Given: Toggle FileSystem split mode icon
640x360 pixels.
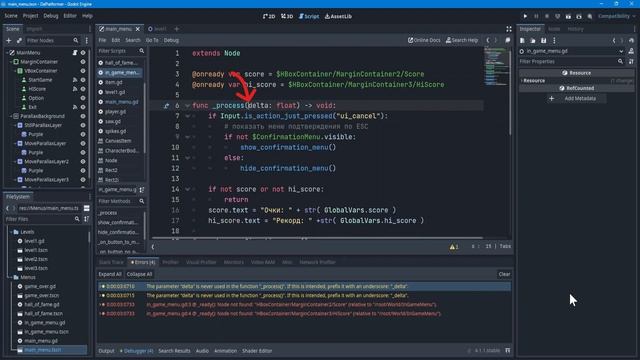Looking at the screenshot, I should [87, 208].
